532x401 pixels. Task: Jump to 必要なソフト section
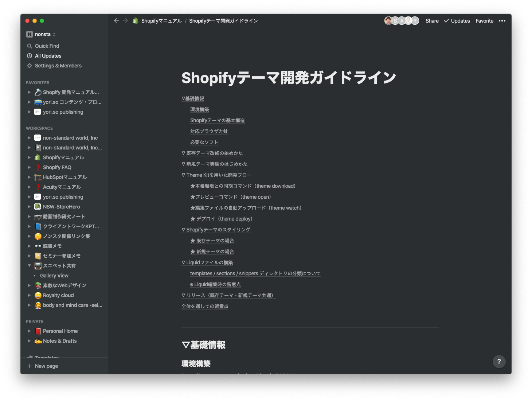[204, 142]
